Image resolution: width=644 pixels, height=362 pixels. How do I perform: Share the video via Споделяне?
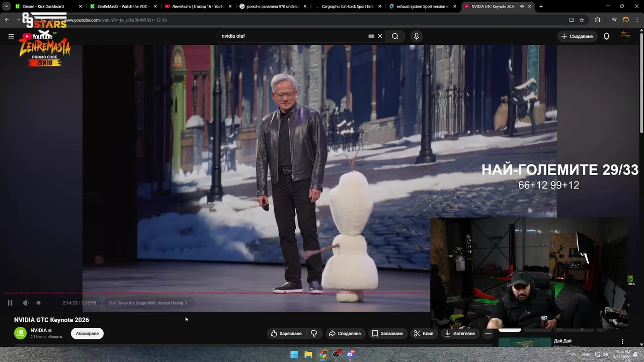[345, 333]
